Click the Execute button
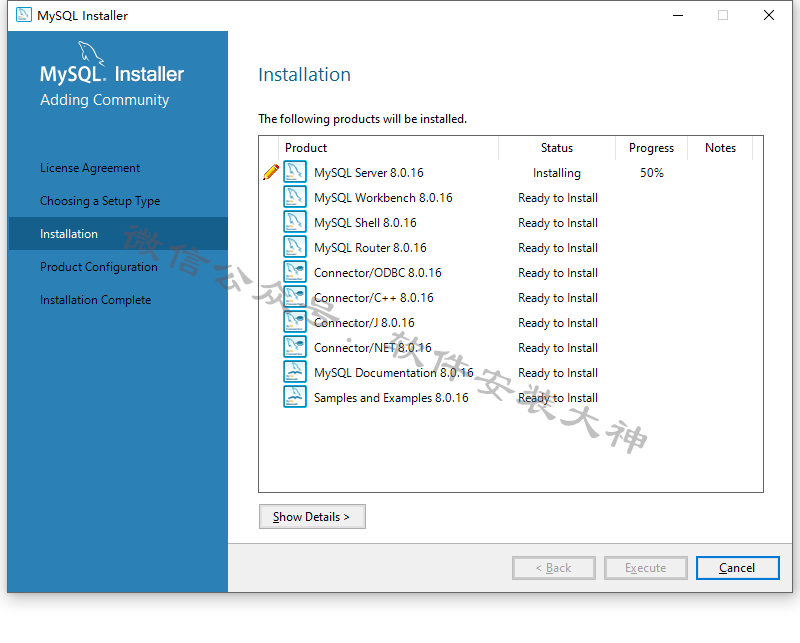The width and height of the screenshot is (800, 643). (x=645, y=568)
